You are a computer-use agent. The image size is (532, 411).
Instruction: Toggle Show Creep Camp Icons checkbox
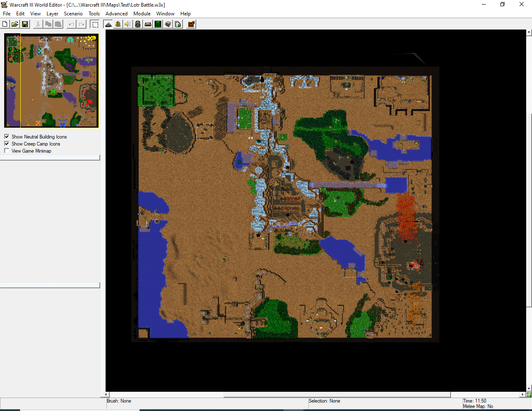click(x=7, y=144)
